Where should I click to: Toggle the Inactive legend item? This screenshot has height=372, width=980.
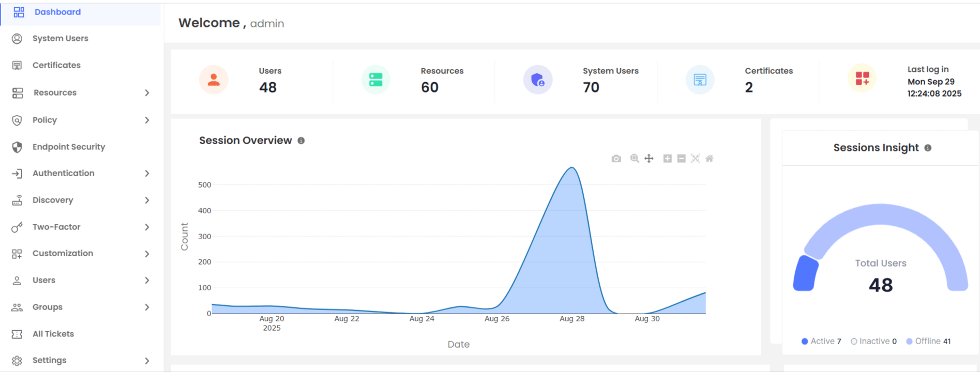coord(873,341)
